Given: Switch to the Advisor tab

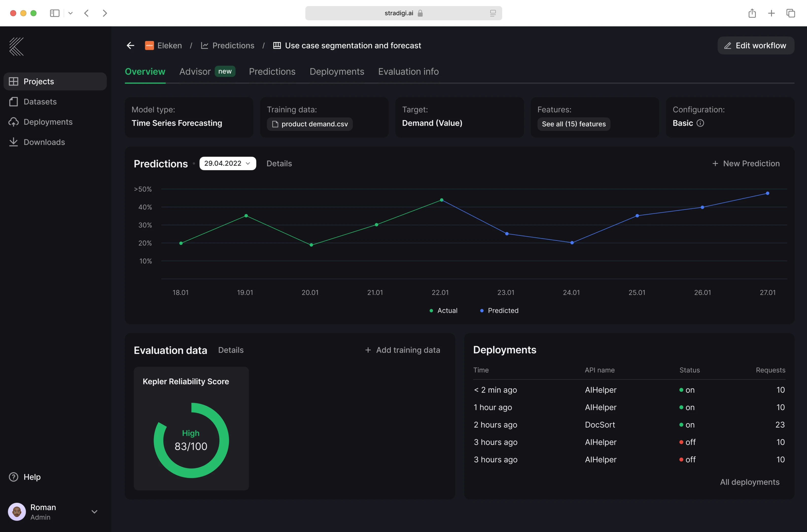Looking at the screenshot, I should (195, 72).
